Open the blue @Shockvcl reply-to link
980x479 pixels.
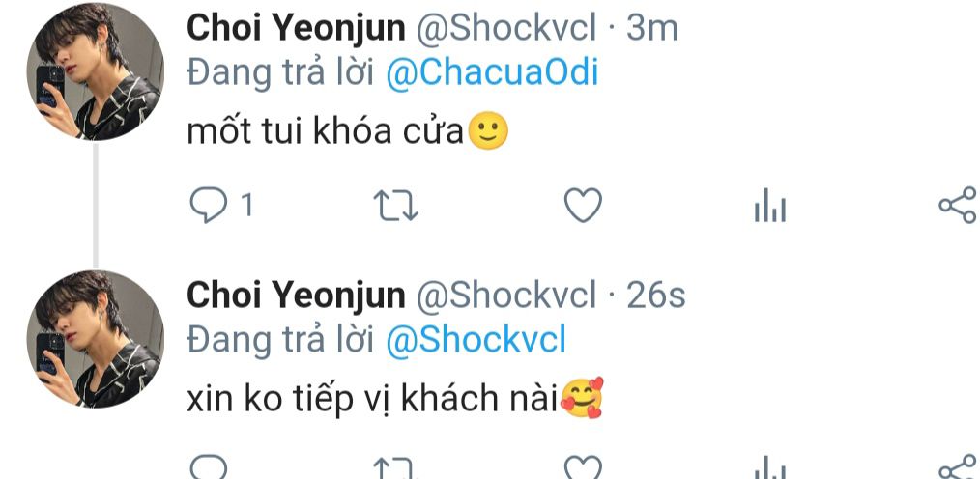click(476, 340)
